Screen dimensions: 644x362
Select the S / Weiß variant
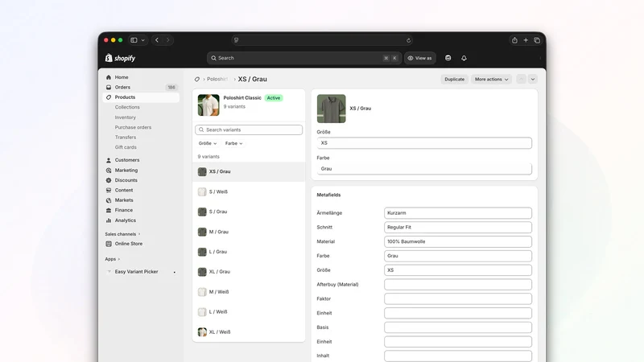pos(249,191)
